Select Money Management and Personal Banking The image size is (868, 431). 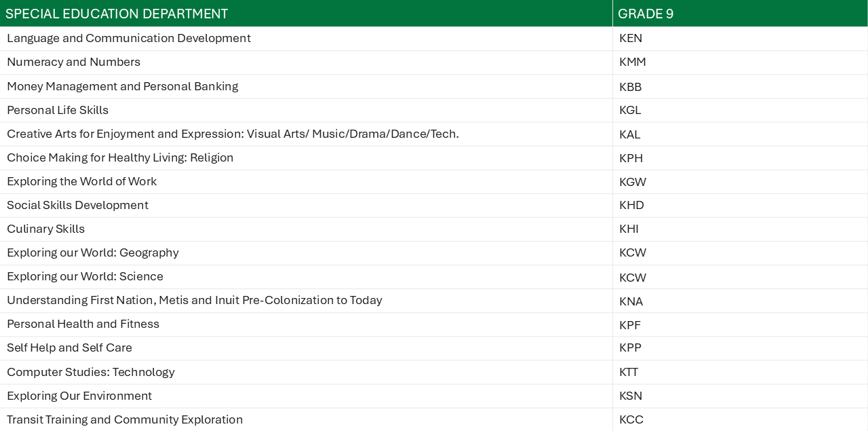pos(122,86)
